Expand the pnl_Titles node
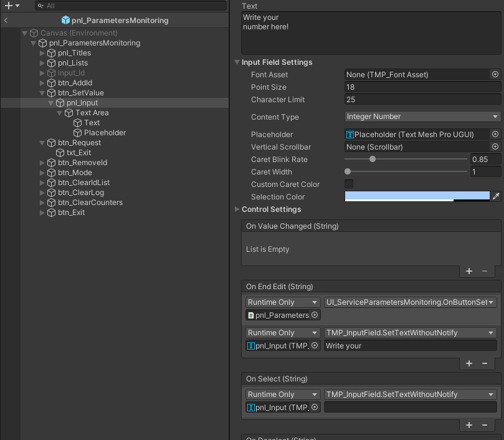 coord(42,53)
